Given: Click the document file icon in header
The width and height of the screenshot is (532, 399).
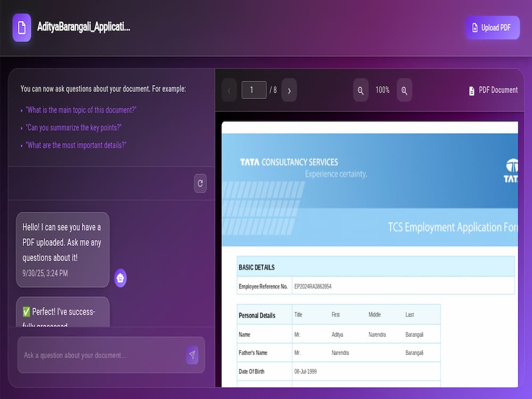Looking at the screenshot, I should pos(22,28).
